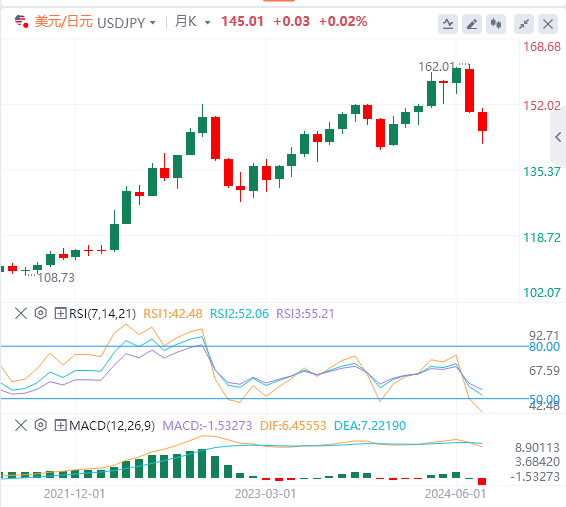The image size is (566, 507).
Task: Click the MACD:-1.53273 value
Action: click(x=207, y=425)
